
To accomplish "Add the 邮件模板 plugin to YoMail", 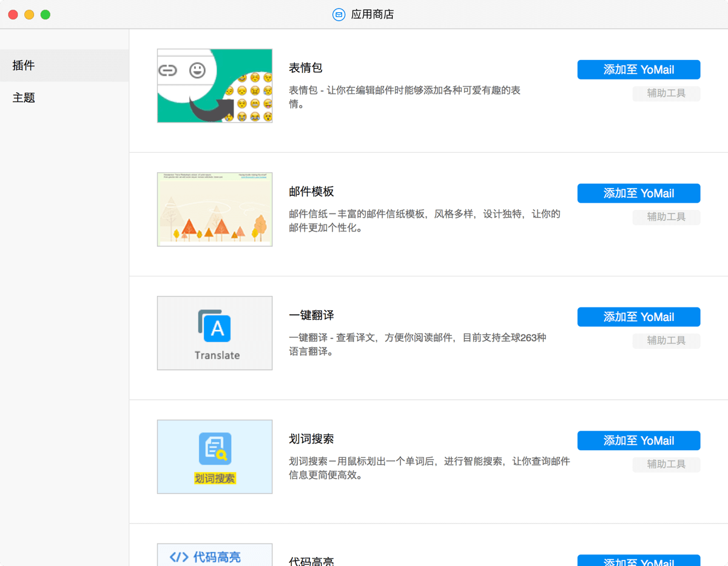I will [639, 194].
